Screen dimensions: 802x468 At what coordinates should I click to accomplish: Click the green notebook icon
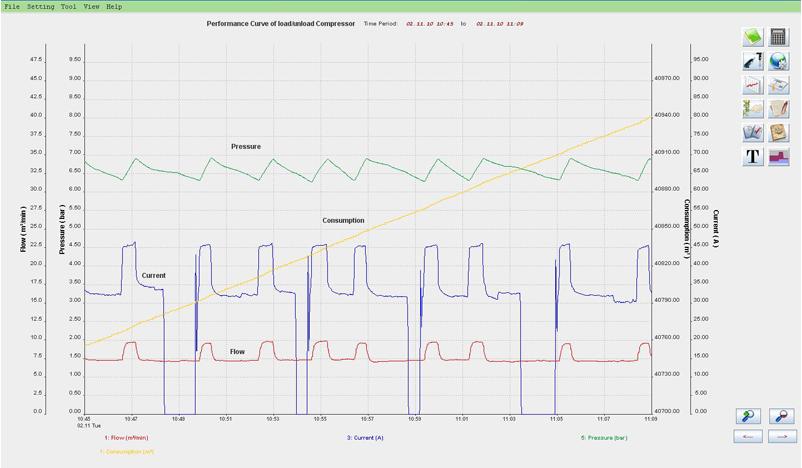[x=753, y=37]
